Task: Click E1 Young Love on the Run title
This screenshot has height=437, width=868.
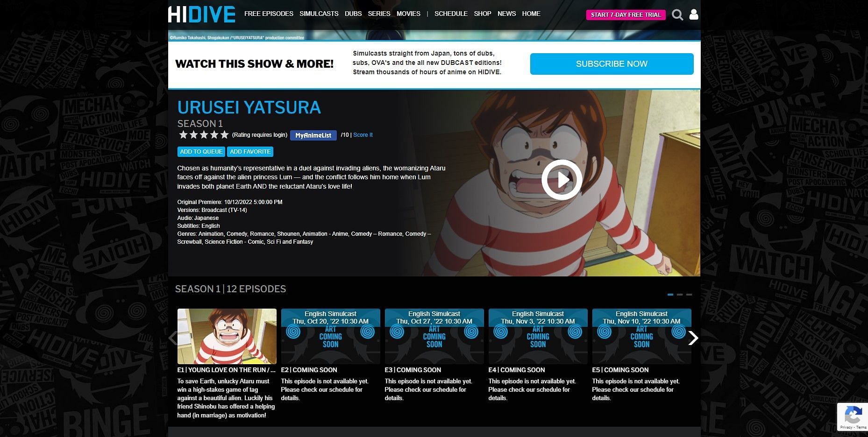Action: click(227, 370)
